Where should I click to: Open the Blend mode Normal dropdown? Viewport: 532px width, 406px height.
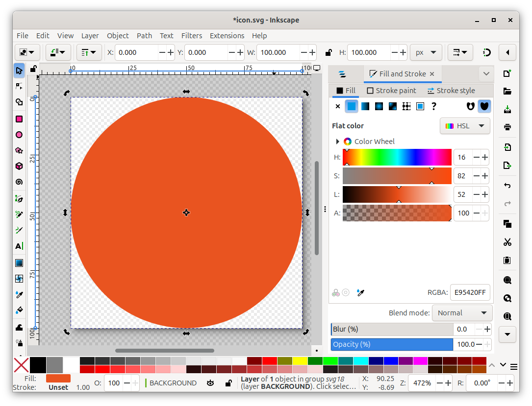click(x=462, y=313)
